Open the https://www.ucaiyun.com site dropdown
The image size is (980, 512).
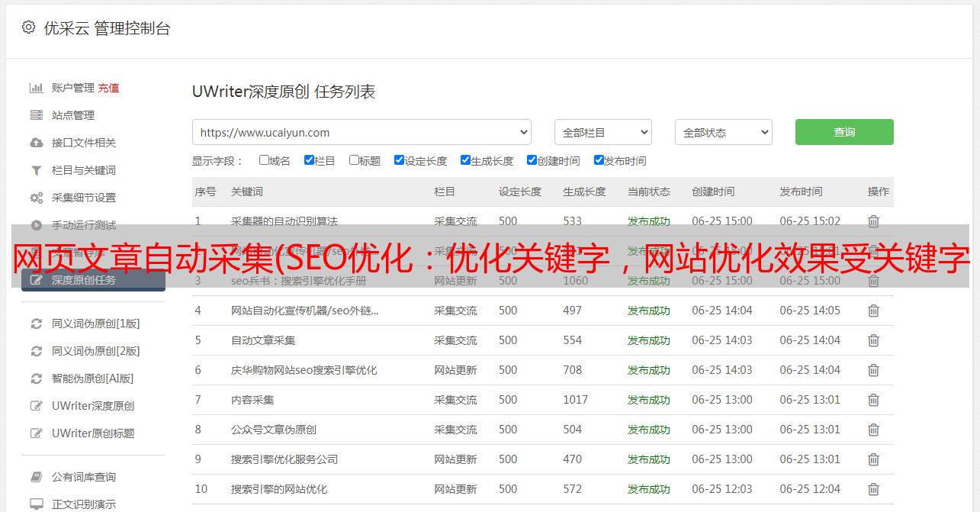pyautogui.click(x=361, y=132)
